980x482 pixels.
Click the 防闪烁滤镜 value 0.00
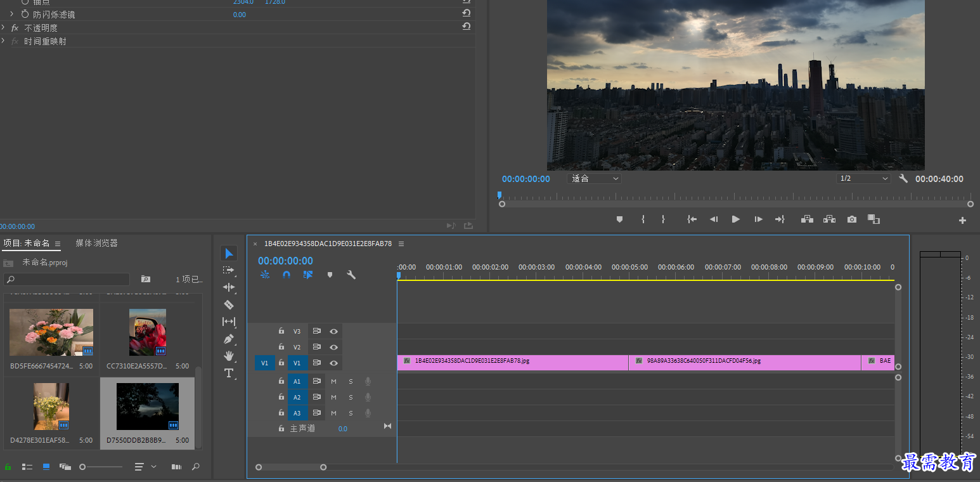coord(240,15)
